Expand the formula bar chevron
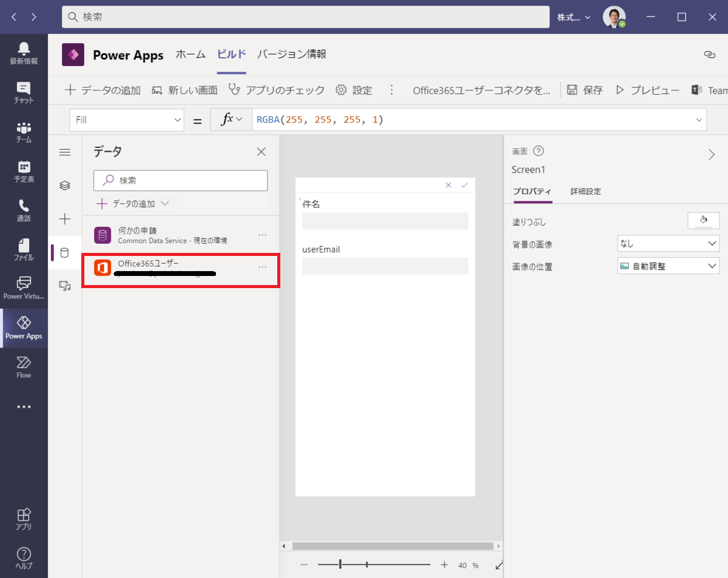This screenshot has width=728, height=578. (x=699, y=120)
